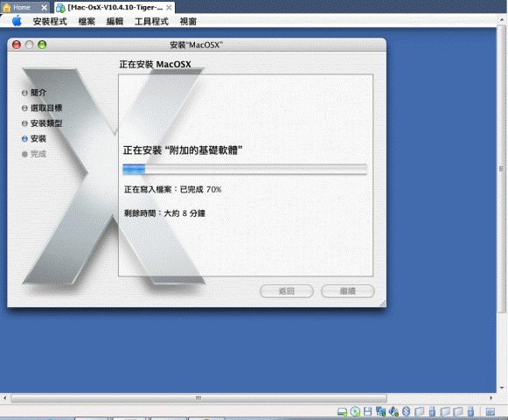508x420 pixels.
Task: Click the 返回 button
Action: point(287,291)
